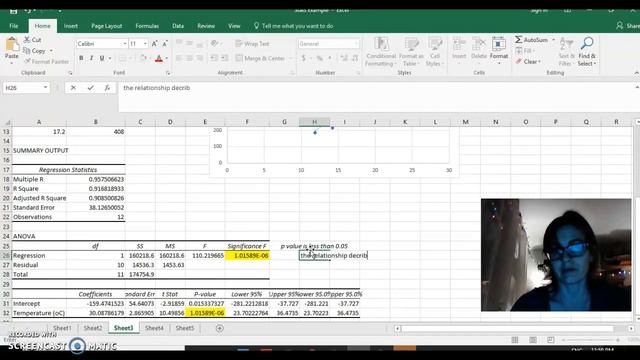
Task: Click the highlighted Significance F value cell
Action: coord(247,256)
